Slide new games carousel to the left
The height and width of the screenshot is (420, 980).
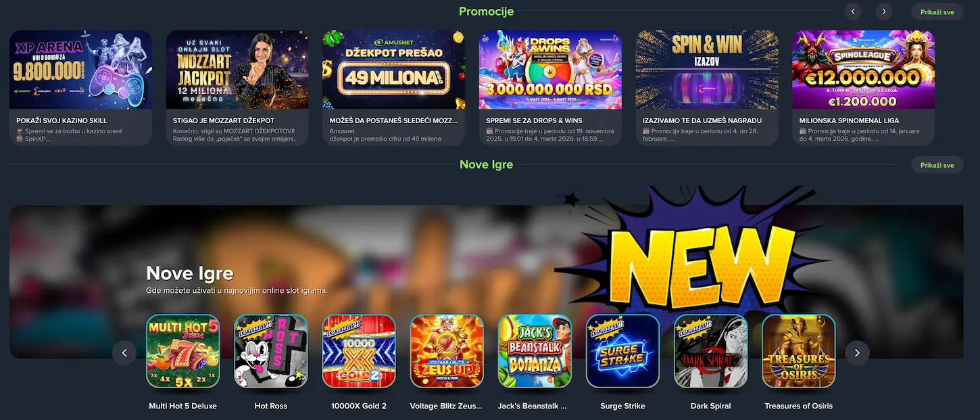point(124,353)
